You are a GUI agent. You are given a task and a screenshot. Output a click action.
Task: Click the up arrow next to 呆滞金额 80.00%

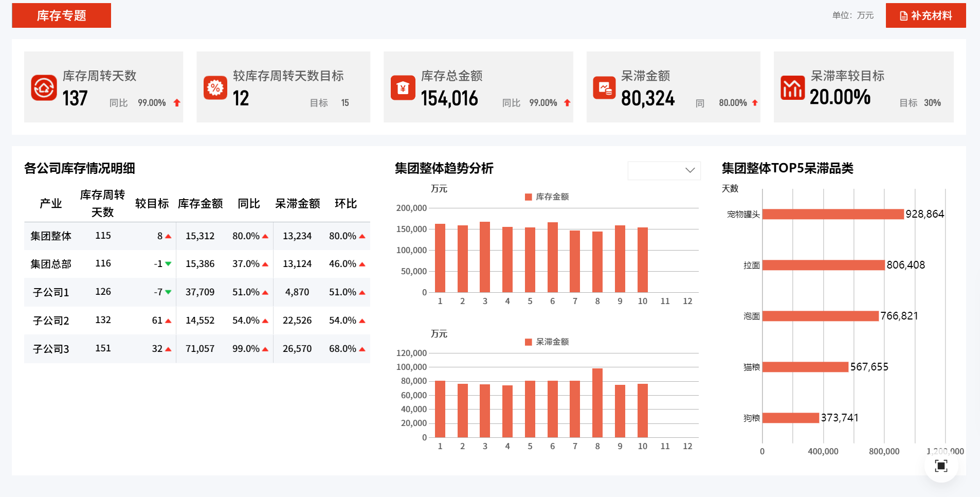755,103
